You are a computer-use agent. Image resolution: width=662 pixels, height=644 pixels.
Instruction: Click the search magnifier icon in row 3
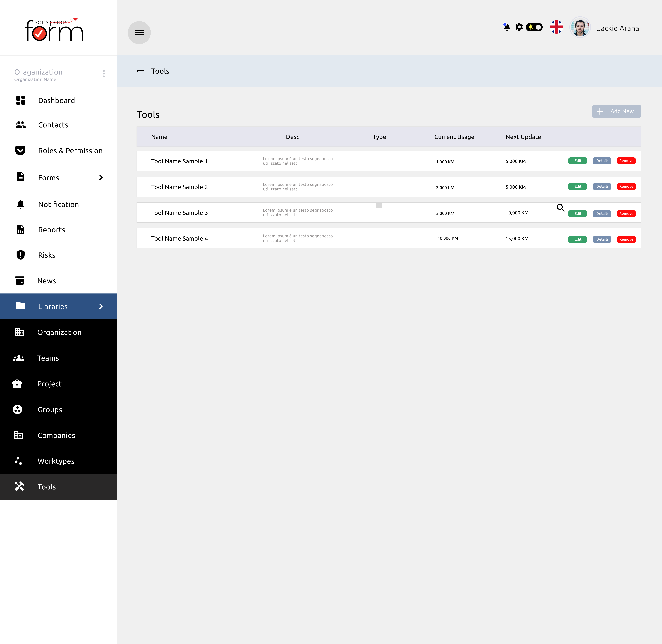tap(560, 208)
